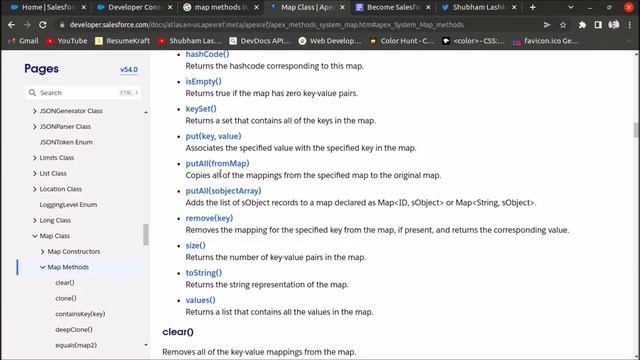Screen dimensions: 640x360
Task: Open the tab search dropdown arrow
Action: coord(571,7)
